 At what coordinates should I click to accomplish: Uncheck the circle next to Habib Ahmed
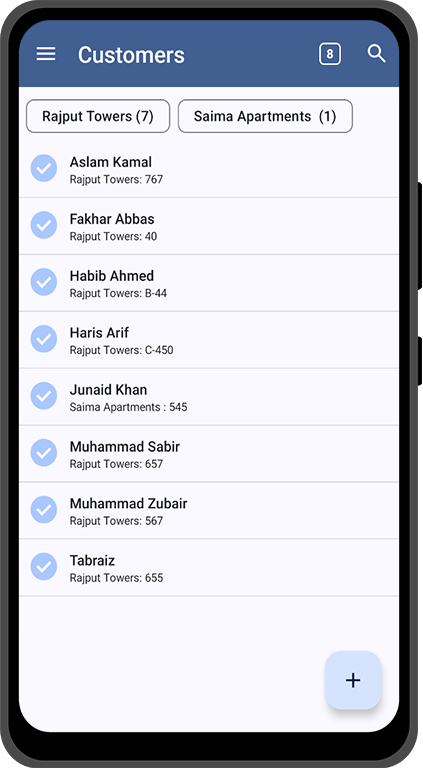click(44, 282)
